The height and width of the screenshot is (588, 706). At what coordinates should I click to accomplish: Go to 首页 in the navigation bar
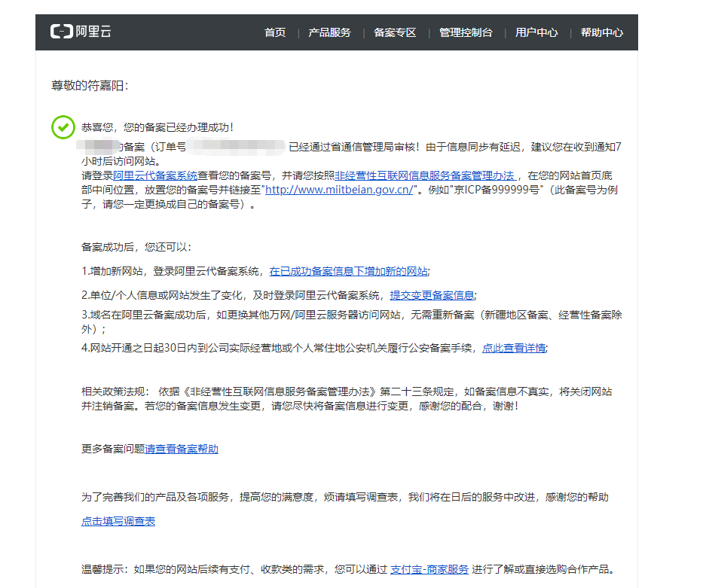coord(275,32)
